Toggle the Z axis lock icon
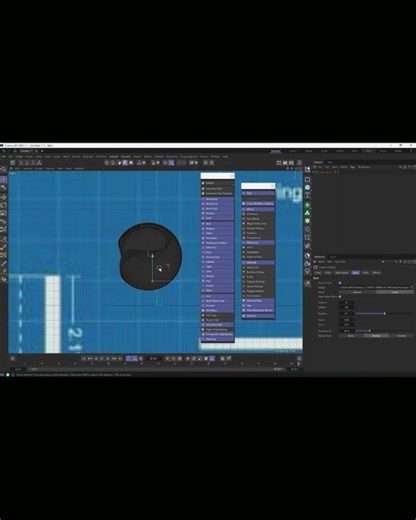This screenshot has height=520, width=416. (x=33, y=163)
